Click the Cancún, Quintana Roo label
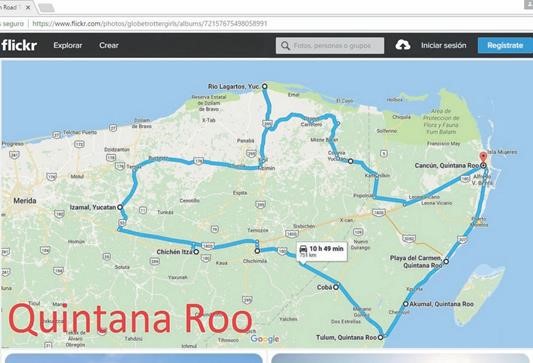Screen dimensions: 533x363 tap(447, 166)
